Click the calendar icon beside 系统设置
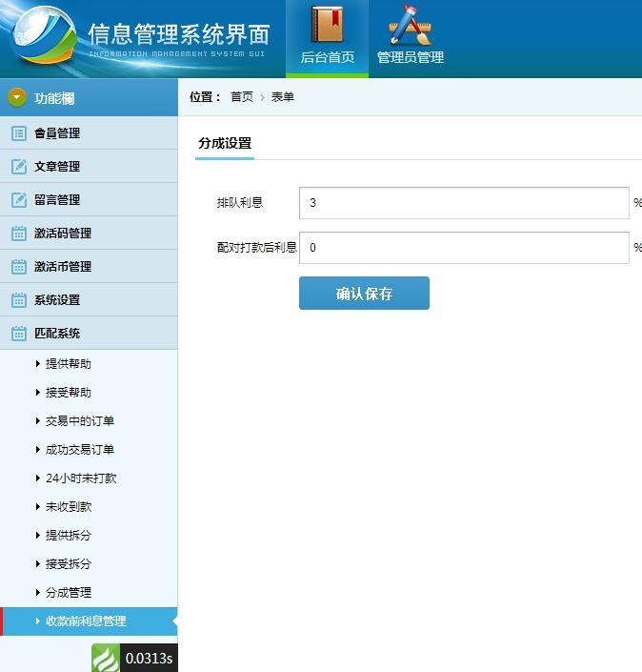Image resolution: width=642 pixels, height=672 pixels. pyautogui.click(x=19, y=300)
